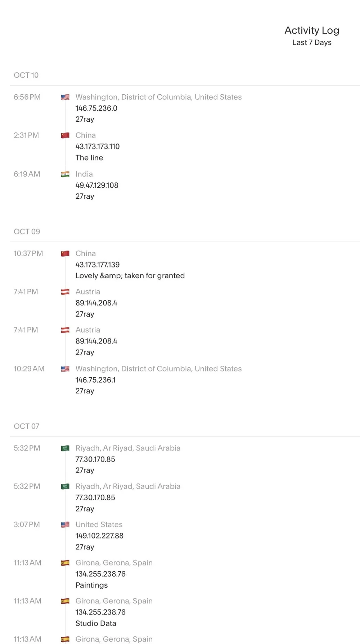The image size is (360, 644).
Task: Select the US flag at the 3:07 PM entry
Action: 65,524
